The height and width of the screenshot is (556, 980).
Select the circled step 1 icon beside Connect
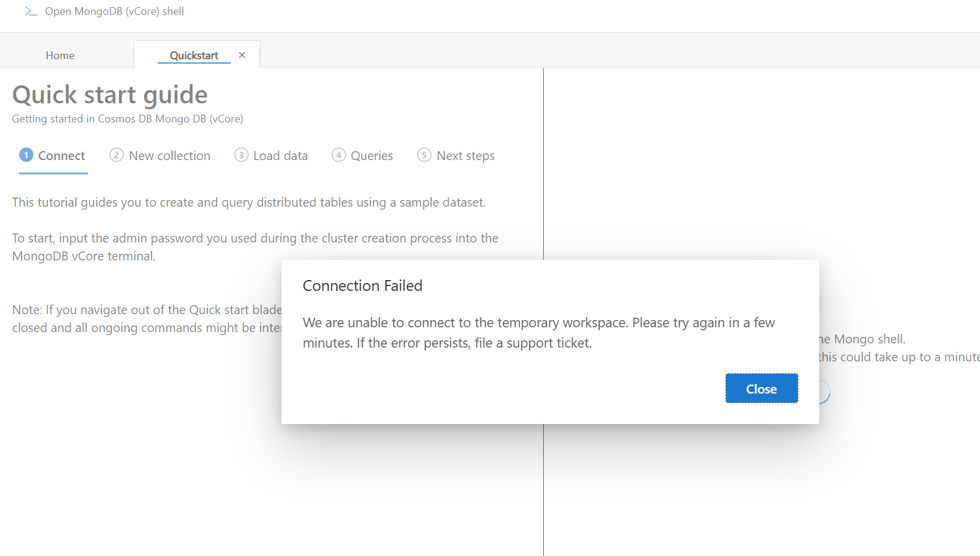26,155
